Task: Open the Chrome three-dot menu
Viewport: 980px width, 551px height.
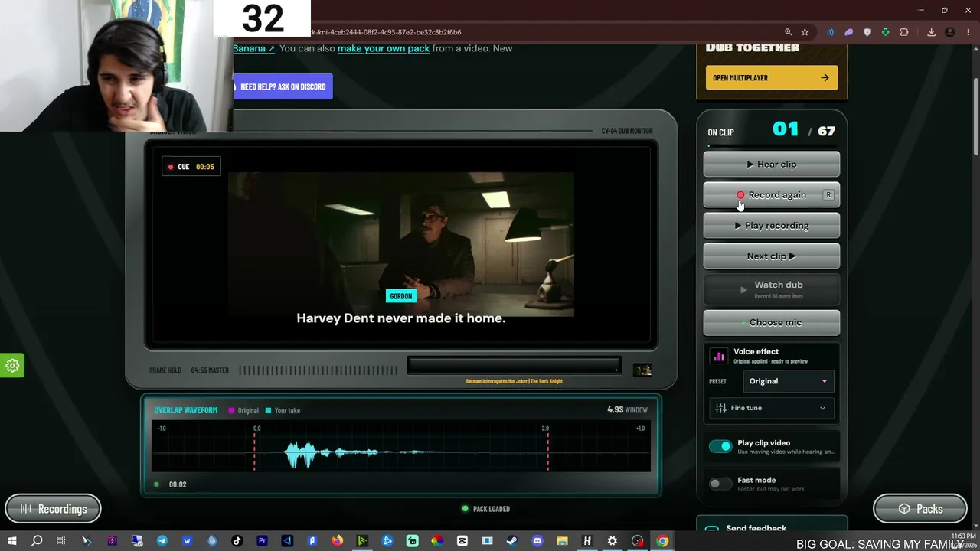Action: (968, 32)
